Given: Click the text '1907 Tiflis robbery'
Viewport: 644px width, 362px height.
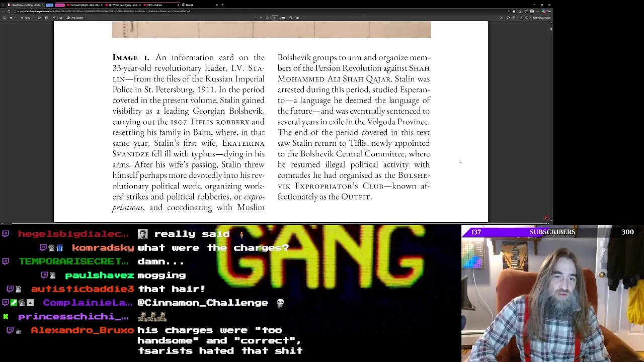Looking at the screenshot, I should [x=210, y=122].
